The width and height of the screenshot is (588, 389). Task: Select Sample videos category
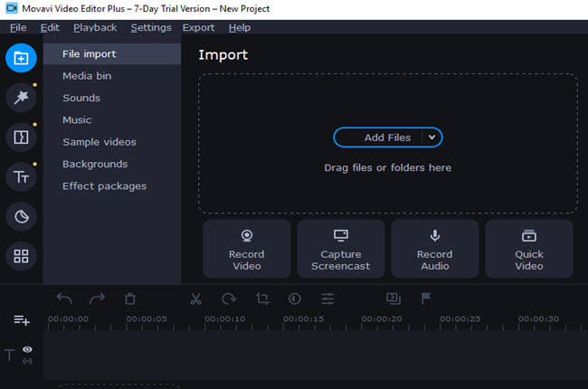(x=112, y=142)
